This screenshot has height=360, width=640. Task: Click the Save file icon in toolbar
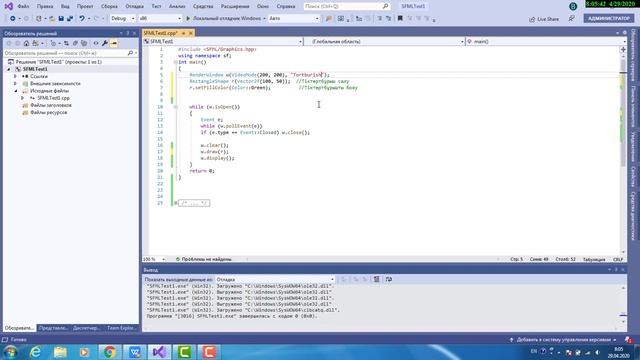click(61, 18)
